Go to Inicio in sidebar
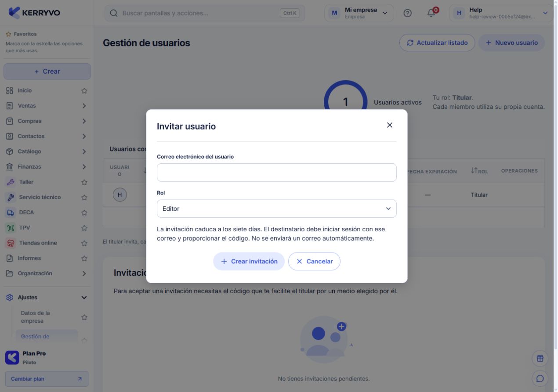Screen dimensions: 558x392 (25, 90)
